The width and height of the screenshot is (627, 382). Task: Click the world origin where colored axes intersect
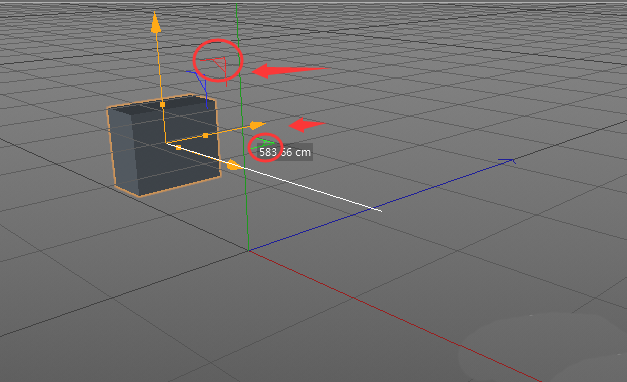click(248, 251)
